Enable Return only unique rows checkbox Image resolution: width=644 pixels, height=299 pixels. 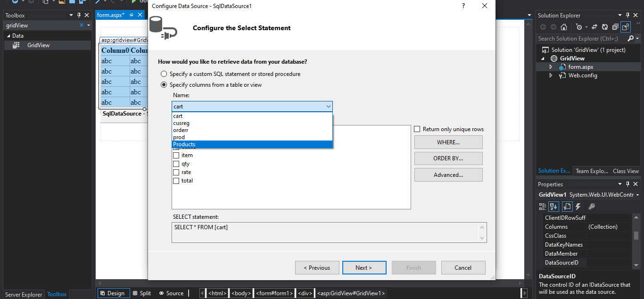click(417, 129)
